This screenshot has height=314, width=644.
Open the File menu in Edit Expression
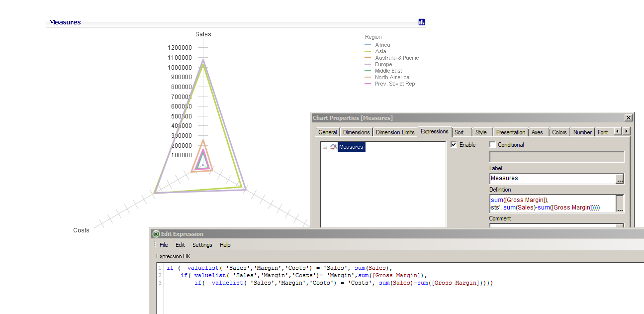point(164,245)
